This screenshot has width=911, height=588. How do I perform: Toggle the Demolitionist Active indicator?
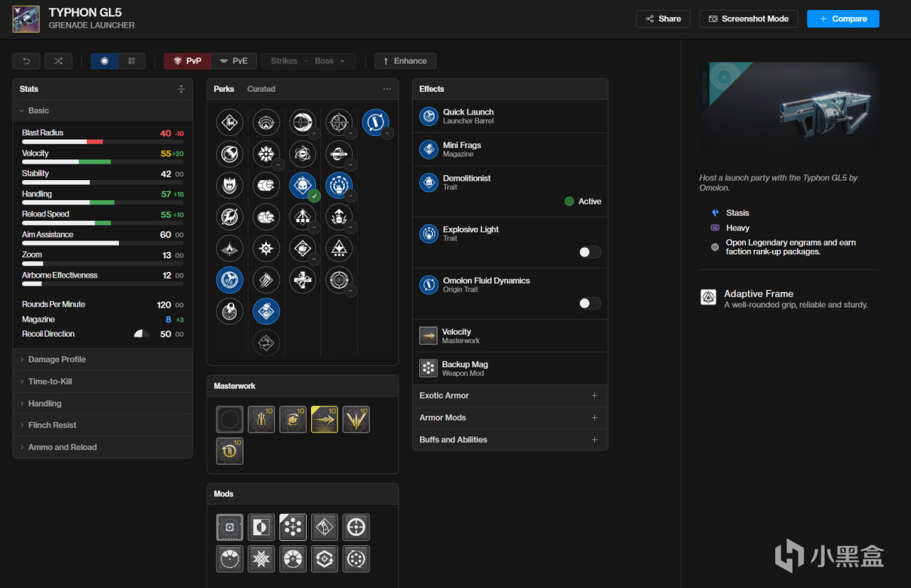(583, 201)
